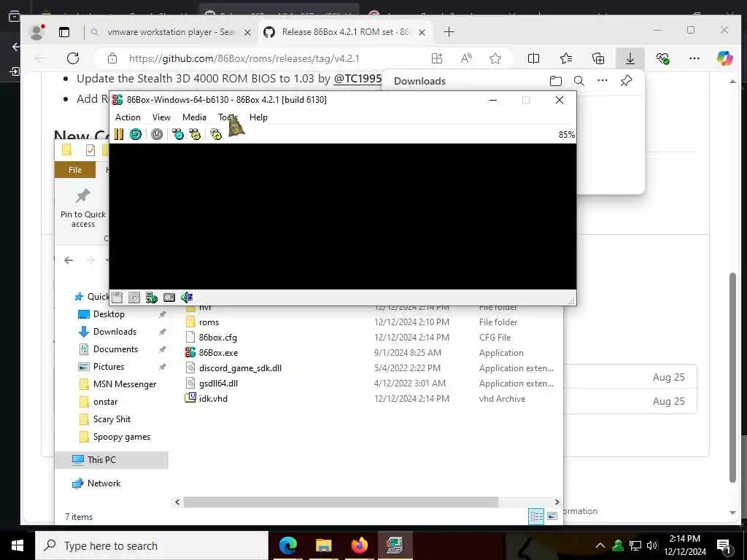The image size is (747, 560).
Task: Open Media menu in 86Box
Action: click(194, 117)
